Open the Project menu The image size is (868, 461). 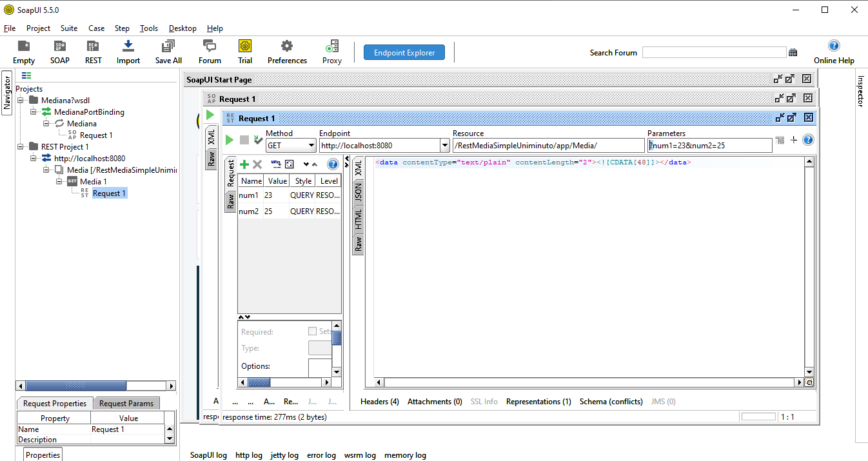[x=38, y=28]
